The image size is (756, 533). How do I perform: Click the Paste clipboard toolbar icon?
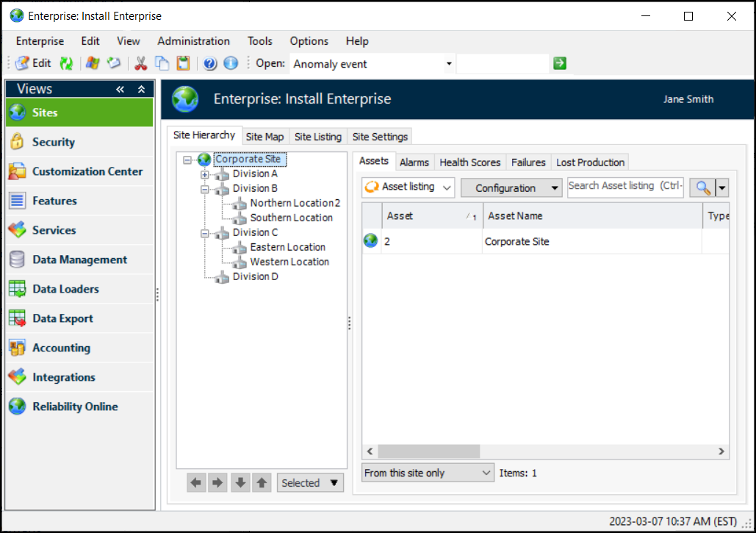click(183, 63)
